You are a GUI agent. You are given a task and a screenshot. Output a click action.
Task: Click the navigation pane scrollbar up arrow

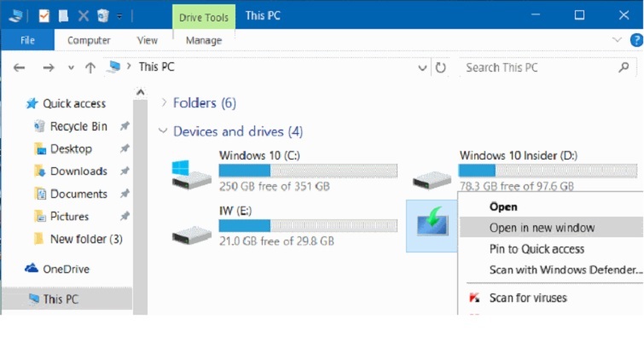point(141,92)
